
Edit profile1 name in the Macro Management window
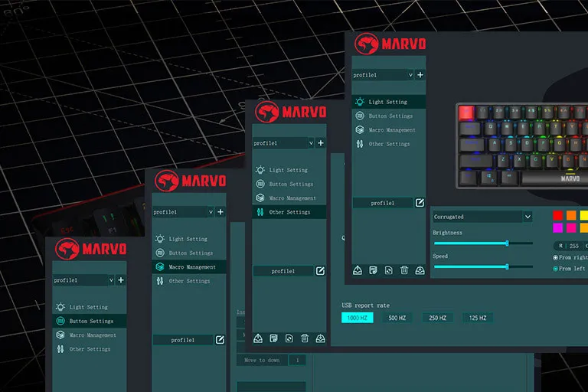pos(220,340)
